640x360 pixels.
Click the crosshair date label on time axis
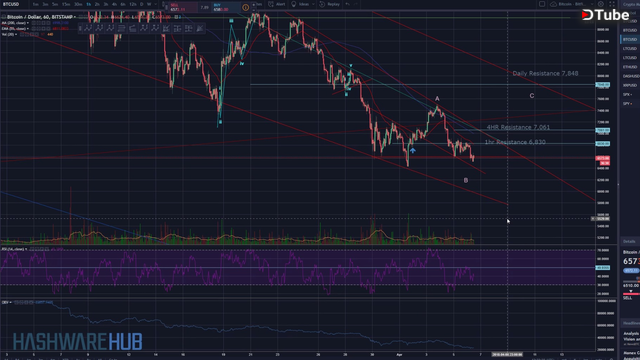(507, 355)
